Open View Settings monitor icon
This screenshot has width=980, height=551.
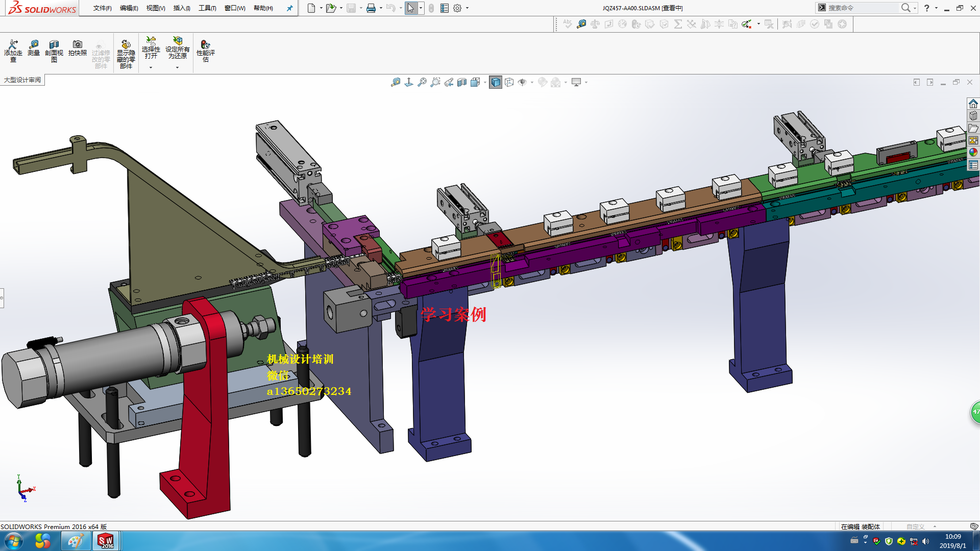tap(576, 82)
